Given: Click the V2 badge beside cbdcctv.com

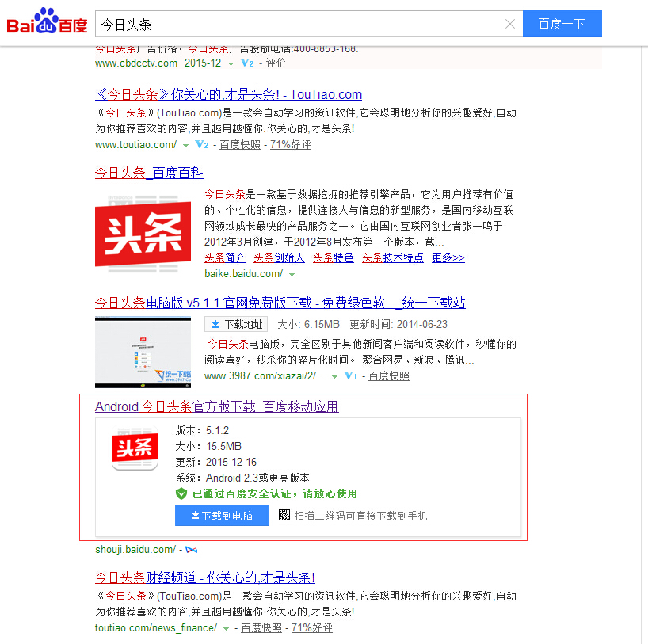Looking at the screenshot, I should tap(246, 63).
